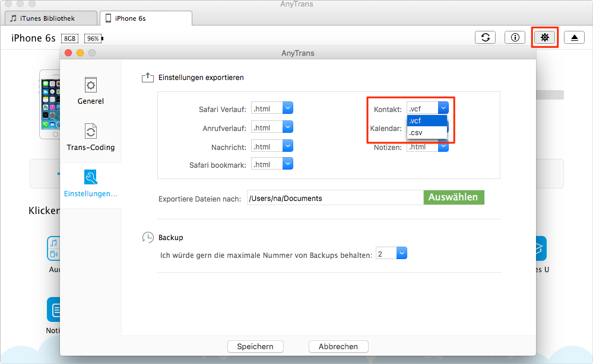Click the Einstellungen exportieren heading icon

pyautogui.click(x=147, y=78)
